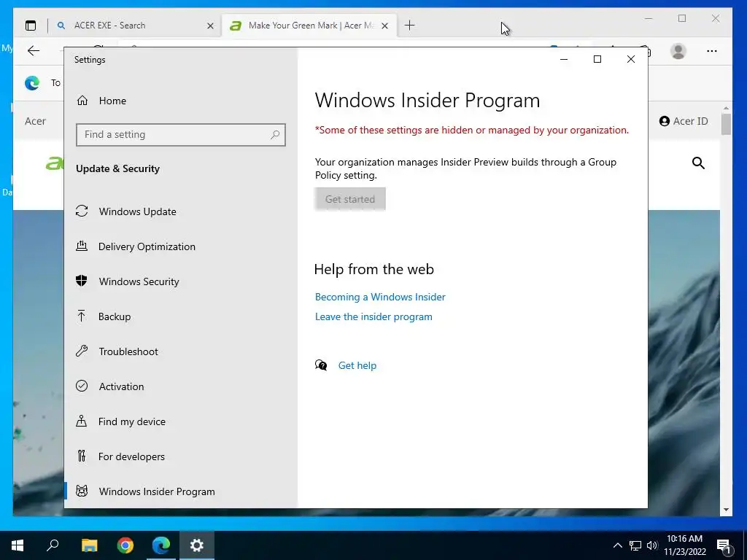Open Home in Settings sidebar
Viewport: 747px width, 560px height.
[112, 101]
